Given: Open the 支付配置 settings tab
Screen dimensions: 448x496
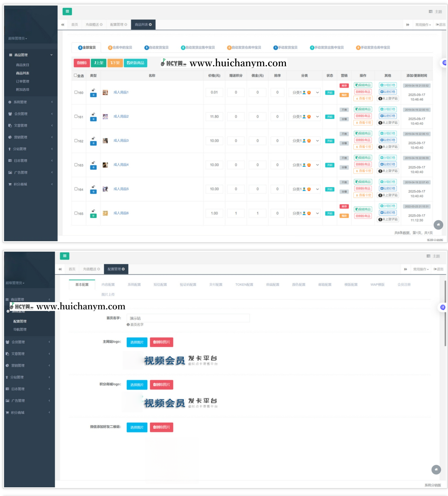Looking at the screenshot, I should (216, 285).
